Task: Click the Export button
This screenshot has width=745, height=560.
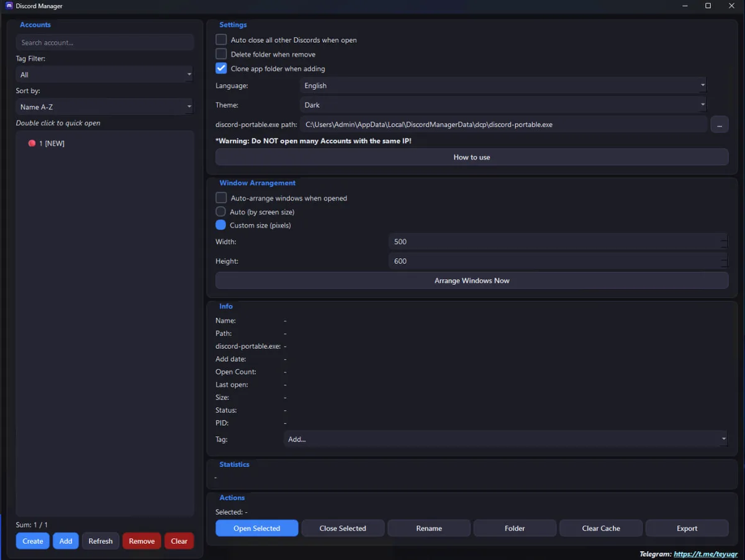Action: [687, 528]
